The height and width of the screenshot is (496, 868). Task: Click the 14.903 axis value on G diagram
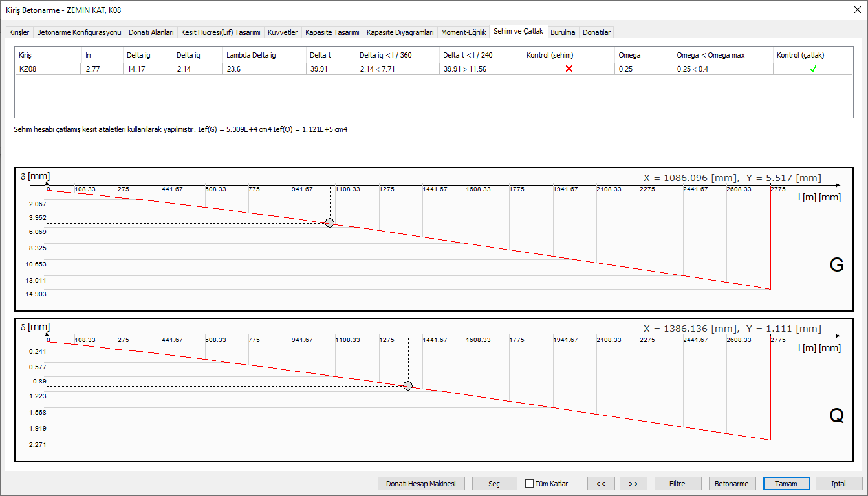37,294
